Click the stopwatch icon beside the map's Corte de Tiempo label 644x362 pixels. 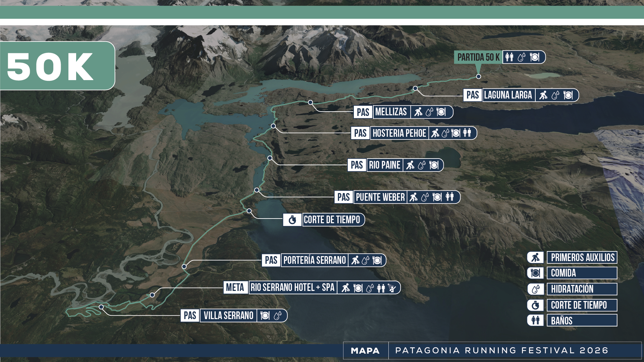point(292,220)
